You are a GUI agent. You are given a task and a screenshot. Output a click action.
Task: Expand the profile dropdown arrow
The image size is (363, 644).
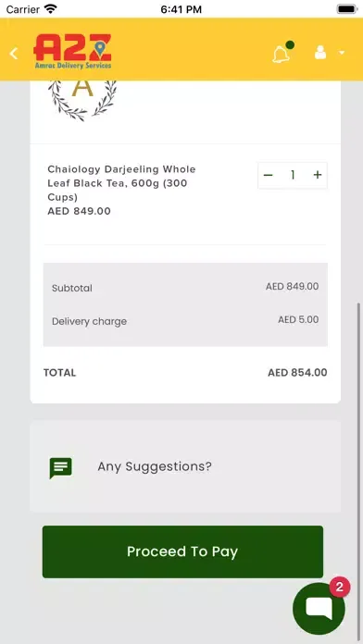point(342,53)
